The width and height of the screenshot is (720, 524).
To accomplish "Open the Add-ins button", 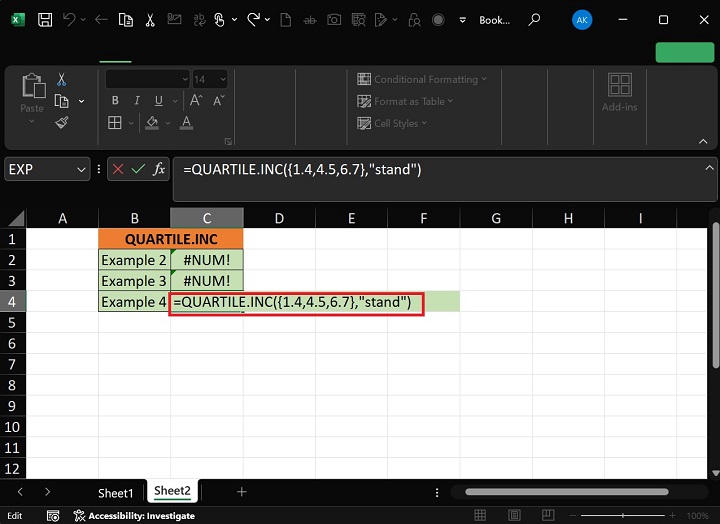I will [x=619, y=92].
